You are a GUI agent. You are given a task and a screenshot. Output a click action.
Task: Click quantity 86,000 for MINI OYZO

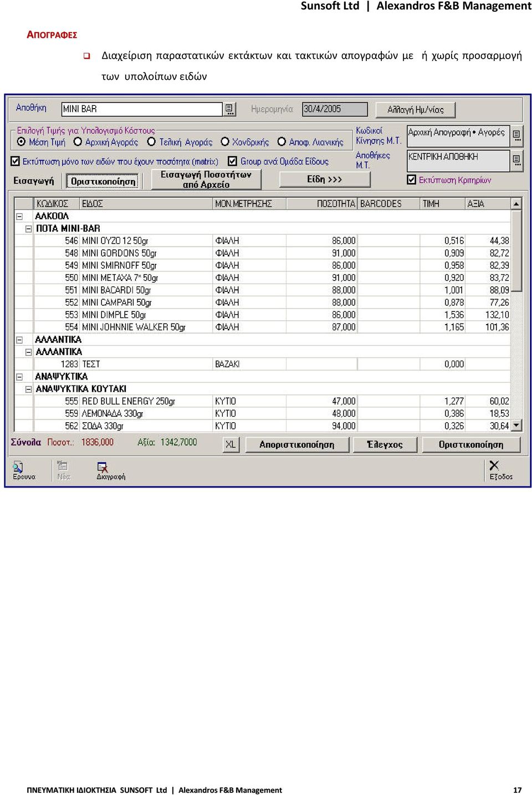pos(344,241)
